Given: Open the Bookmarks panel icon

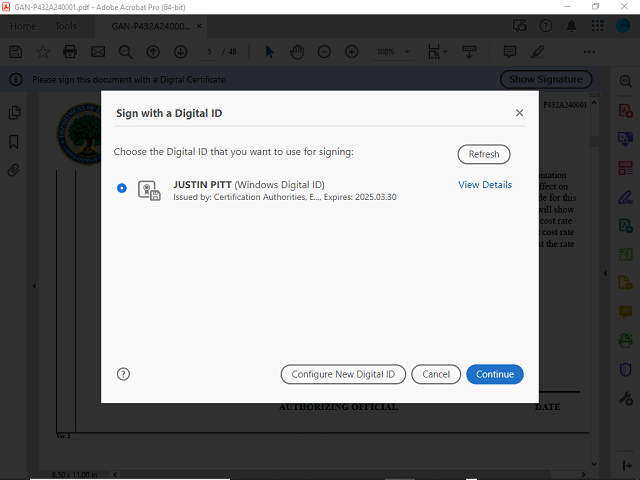Looking at the screenshot, I should [x=14, y=142].
